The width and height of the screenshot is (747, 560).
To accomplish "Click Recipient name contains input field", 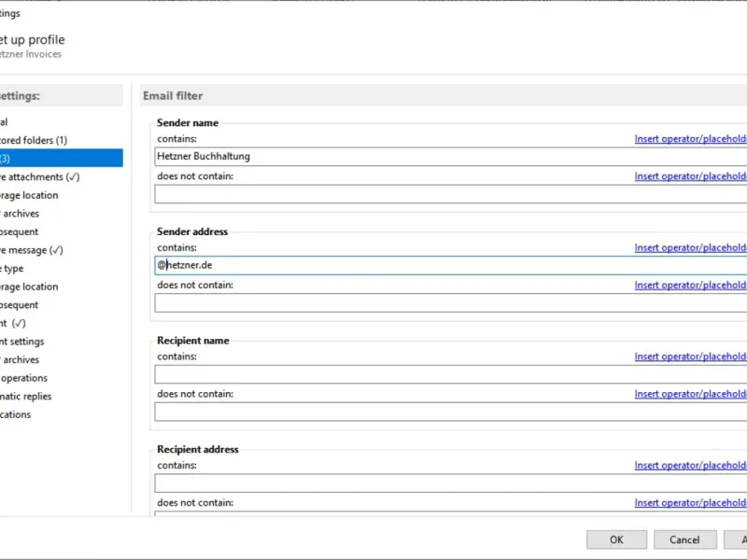I will [x=448, y=374].
